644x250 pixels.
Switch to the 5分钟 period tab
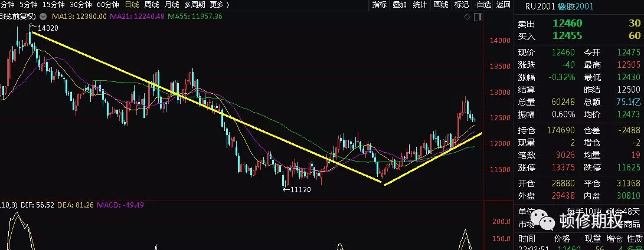click(28, 5)
